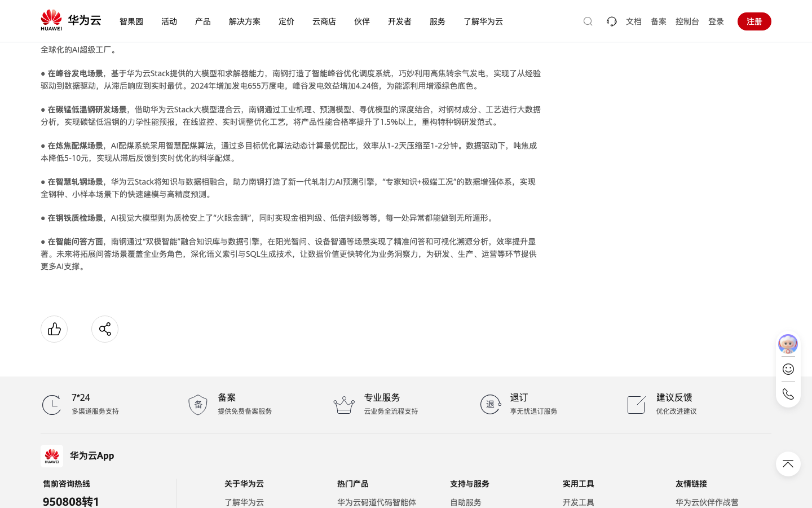Open footer link 华为云伙伴作战营

[707, 502]
